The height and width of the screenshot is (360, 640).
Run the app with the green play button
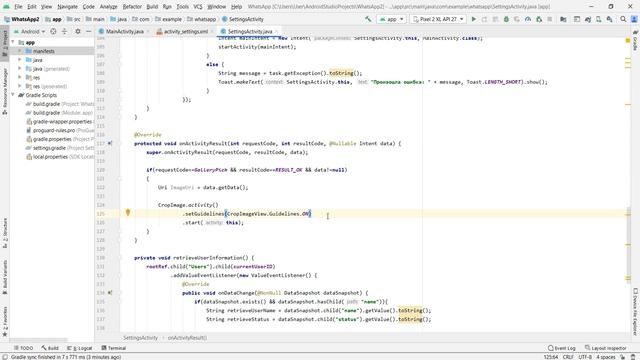click(473, 19)
